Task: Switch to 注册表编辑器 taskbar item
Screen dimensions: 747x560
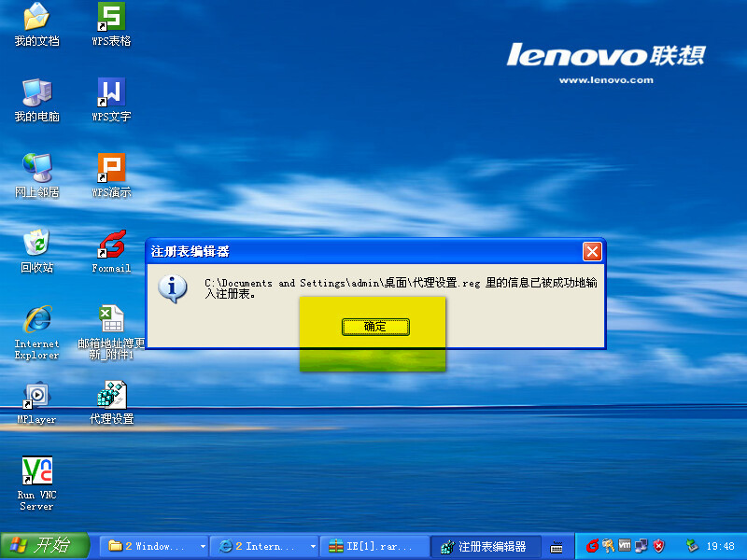Action: point(485,547)
